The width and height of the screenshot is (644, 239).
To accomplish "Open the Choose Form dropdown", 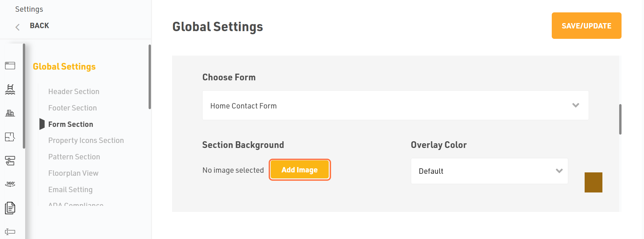I will 395,105.
